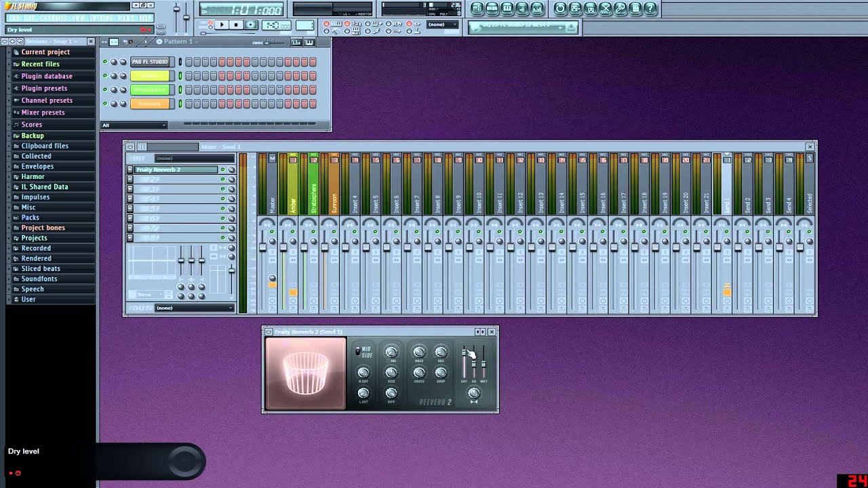Click the Record button in transport
The image size is (868, 488).
(x=251, y=25)
